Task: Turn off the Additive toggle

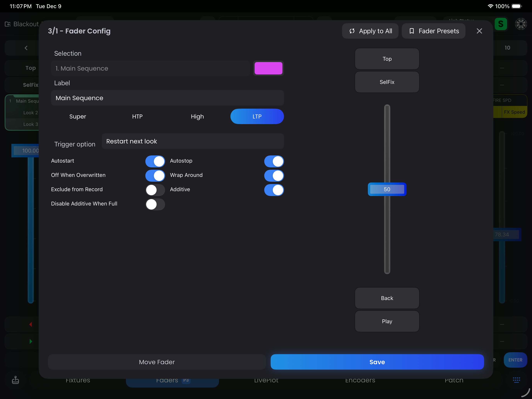Action: pos(274,190)
